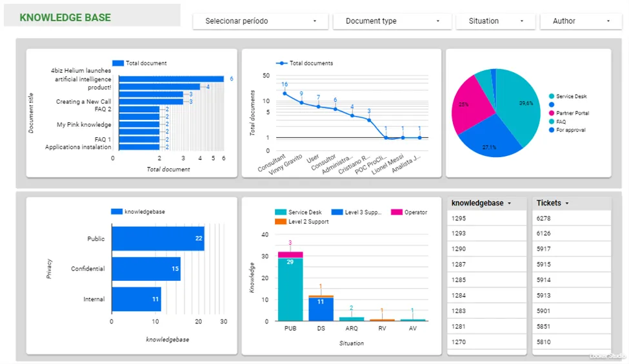The width and height of the screenshot is (629, 364).
Task: Click the line chart point labeled 16
Action: click(x=285, y=93)
